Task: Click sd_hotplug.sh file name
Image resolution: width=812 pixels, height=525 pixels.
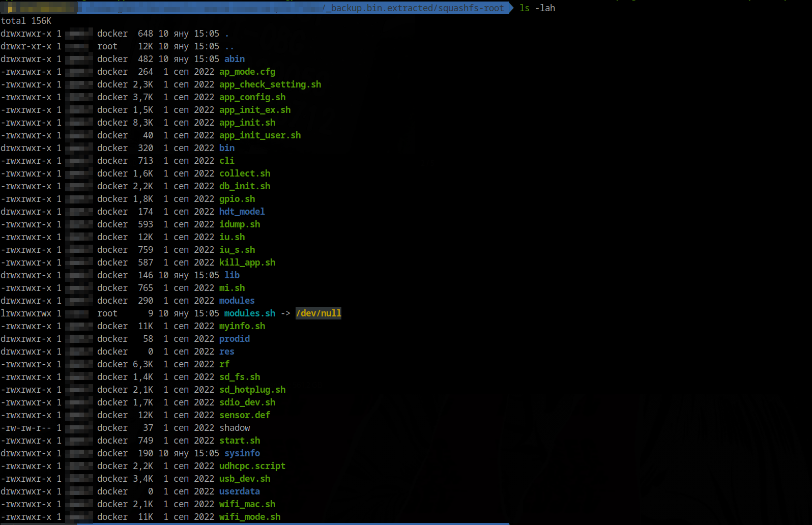Action: (252, 390)
